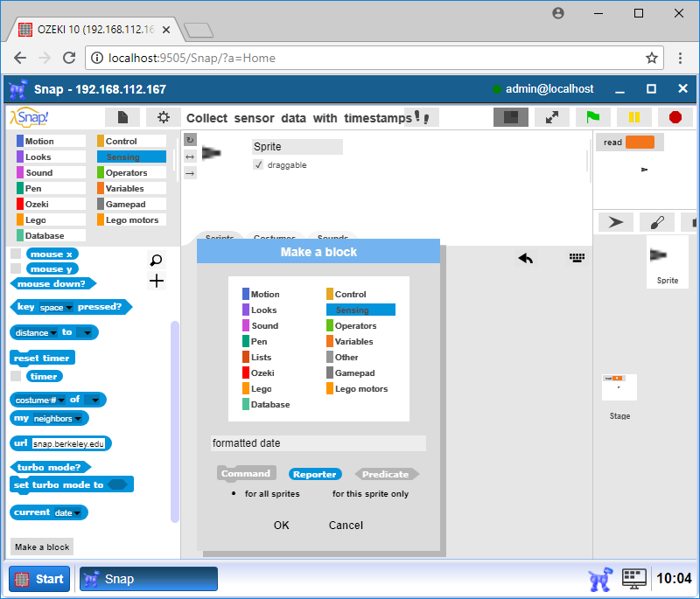Click the Snap! logo
Screen dimensions: 700x599
[30, 117]
